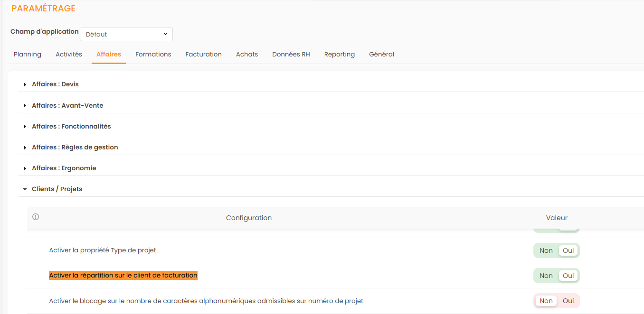Click the Configuration column header
Image resolution: width=644 pixels, height=314 pixels.
(249, 218)
